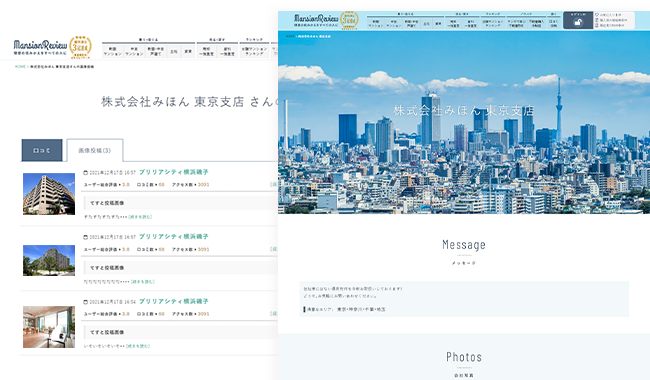Open ブリリアシティ横浜磯子 title beside blue-sky exterior photo
The height and width of the screenshot is (380, 650).
point(173,172)
